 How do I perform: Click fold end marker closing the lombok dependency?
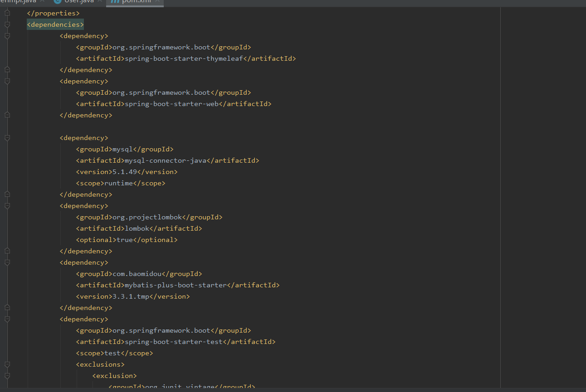7,251
